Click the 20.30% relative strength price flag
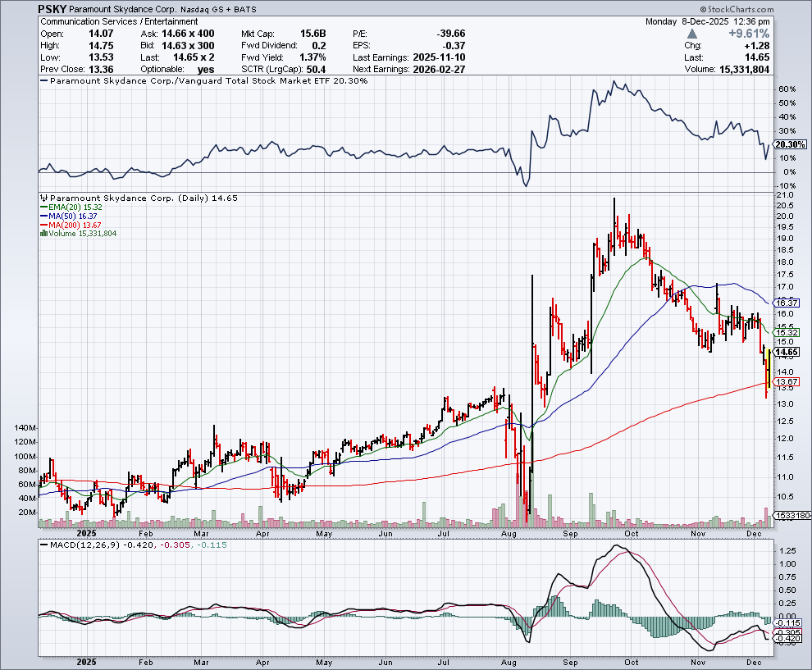The image size is (812, 670). tap(786, 144)
